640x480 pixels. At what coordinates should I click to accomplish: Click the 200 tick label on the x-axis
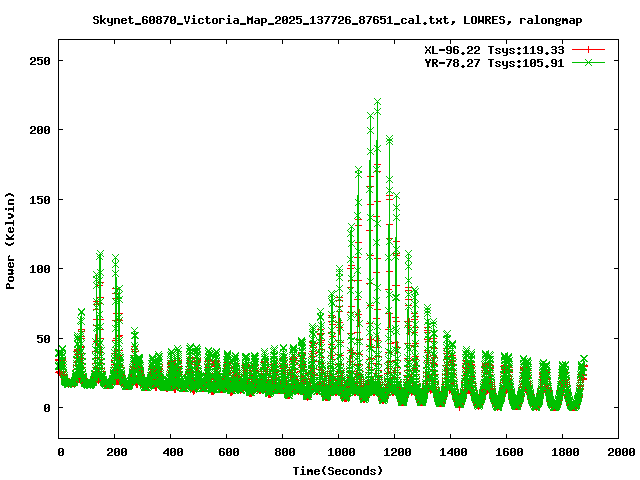117,452
